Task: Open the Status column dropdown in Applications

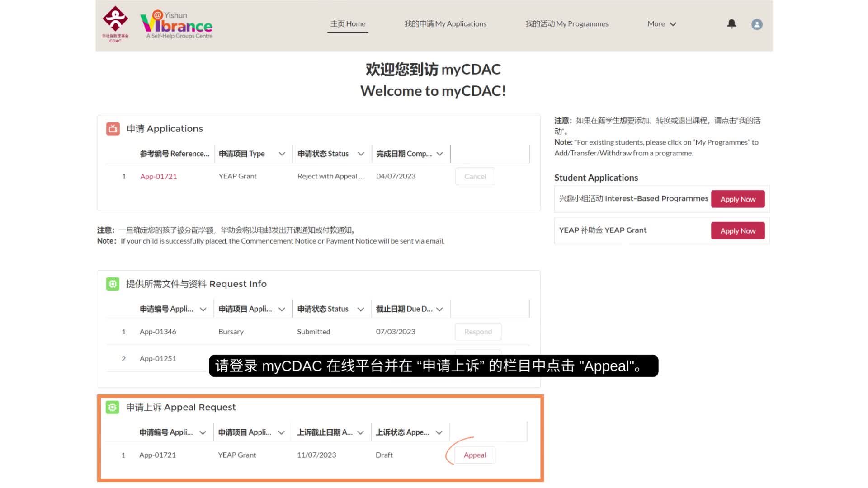Action: (x=360, y=153)
